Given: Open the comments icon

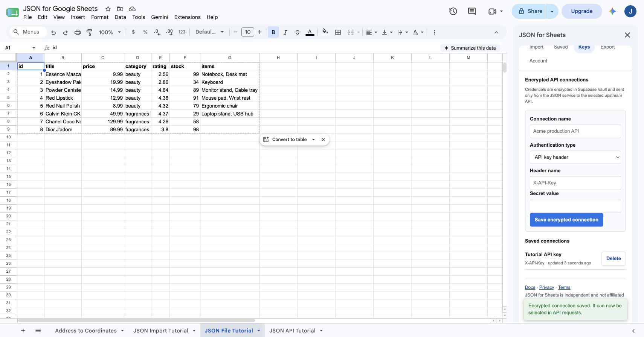Looking at the screenshot, I should tap(472, 11).
